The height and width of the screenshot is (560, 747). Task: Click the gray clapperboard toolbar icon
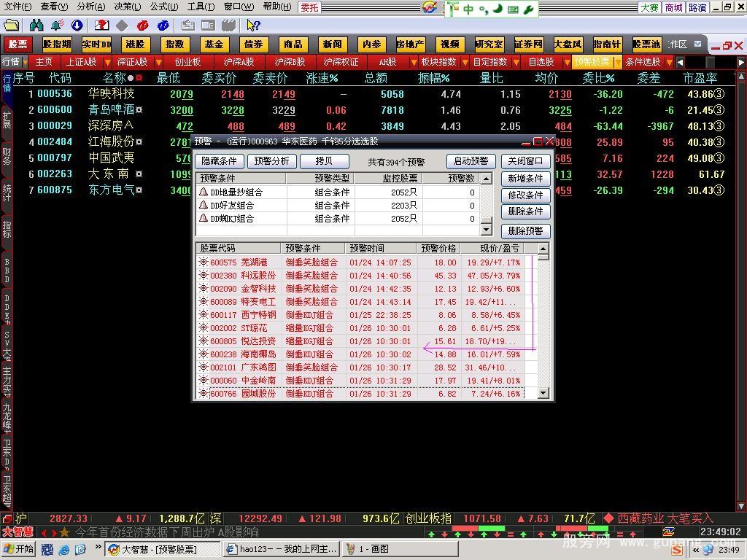pyautogui.click(x=228, y=26)
